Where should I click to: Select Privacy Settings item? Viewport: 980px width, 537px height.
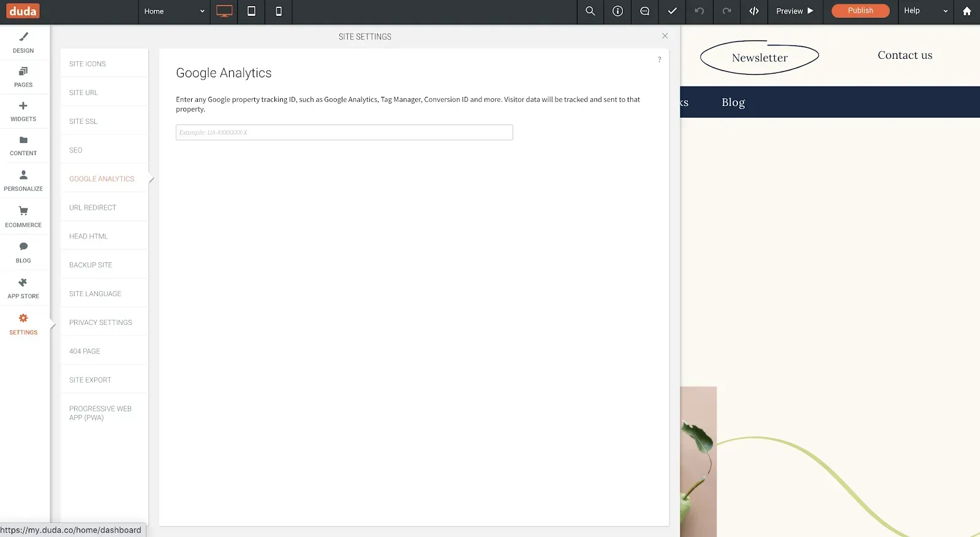(104, 322)
